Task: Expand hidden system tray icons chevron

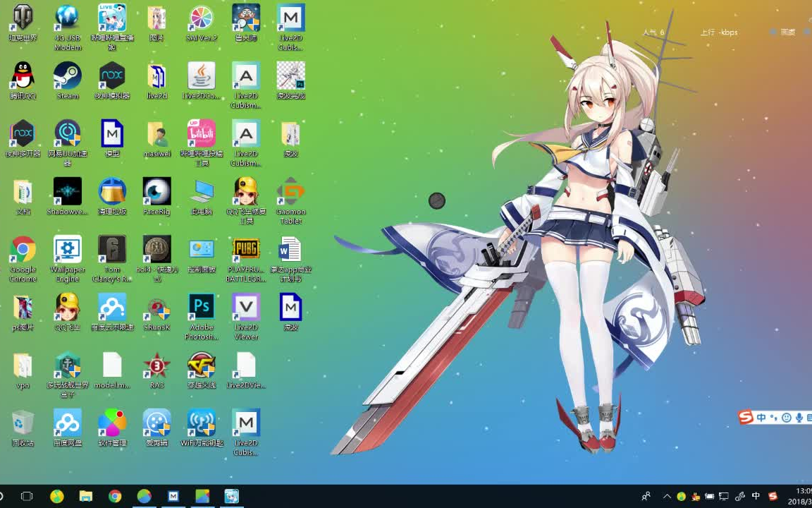Action: click(x=667, y=497)
